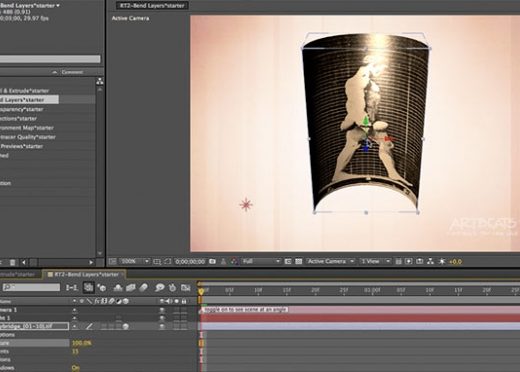Click the timeline layer search field

[x=31, y=287]
